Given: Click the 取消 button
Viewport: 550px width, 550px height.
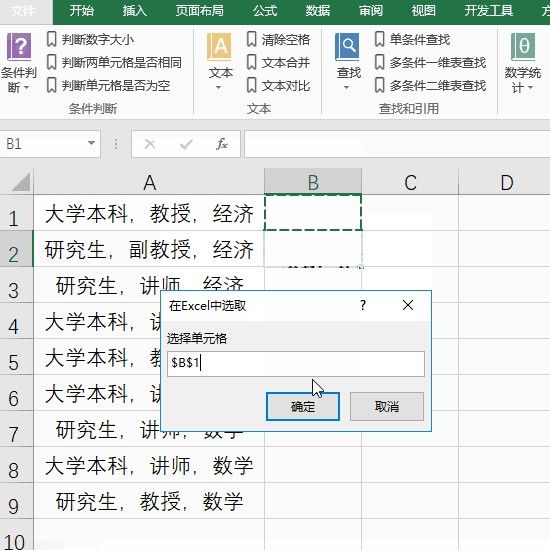Looking at the screenshot, I should point(387,407).
